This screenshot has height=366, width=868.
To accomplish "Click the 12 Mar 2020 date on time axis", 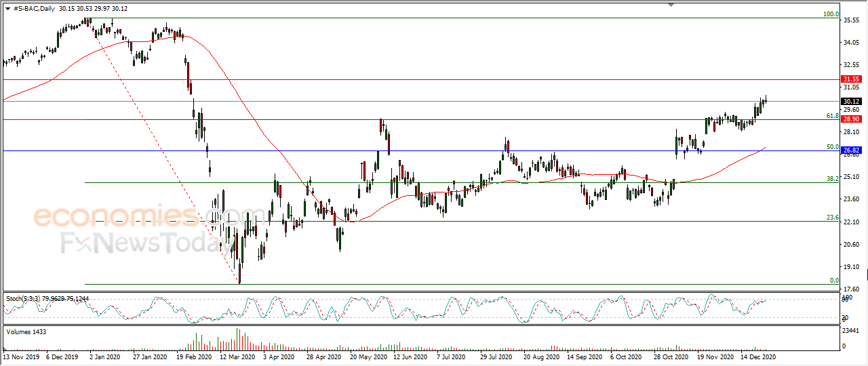I will 237,357.
